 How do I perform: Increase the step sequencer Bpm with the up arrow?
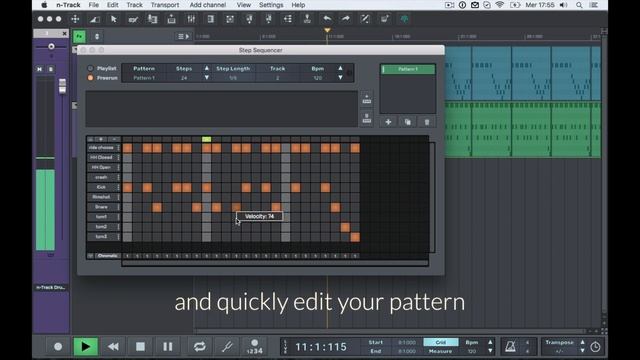(340, 69)
